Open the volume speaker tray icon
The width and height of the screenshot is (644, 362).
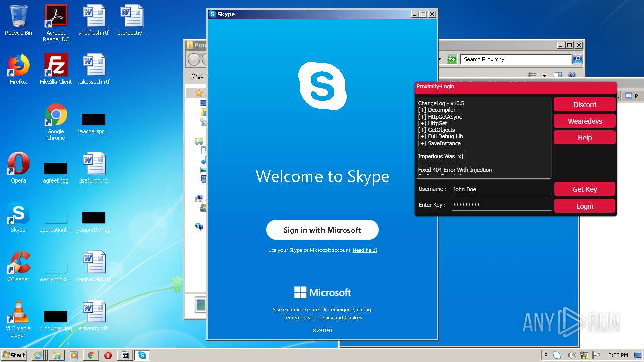click(572, 355)
